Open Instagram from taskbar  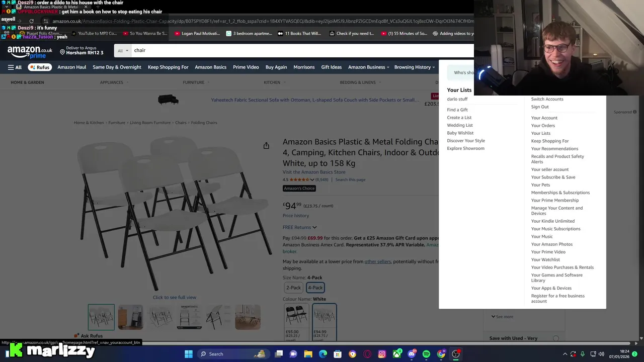point(382,354)
